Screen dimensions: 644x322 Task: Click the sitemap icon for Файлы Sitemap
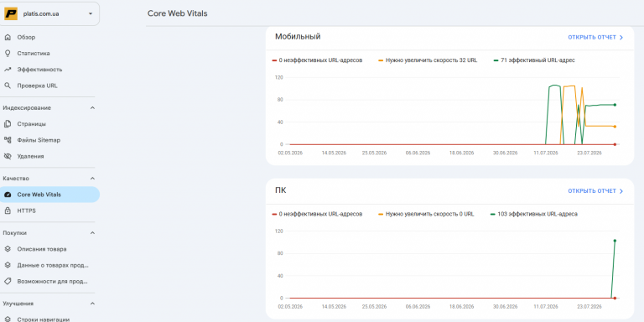(x=8, y=140)
